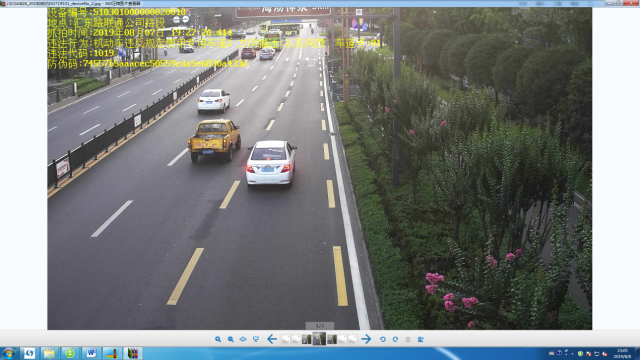The image size is (640, 360).
Task: Zoom in on the image
Action: pyautogui.click(x=218, y=339)
